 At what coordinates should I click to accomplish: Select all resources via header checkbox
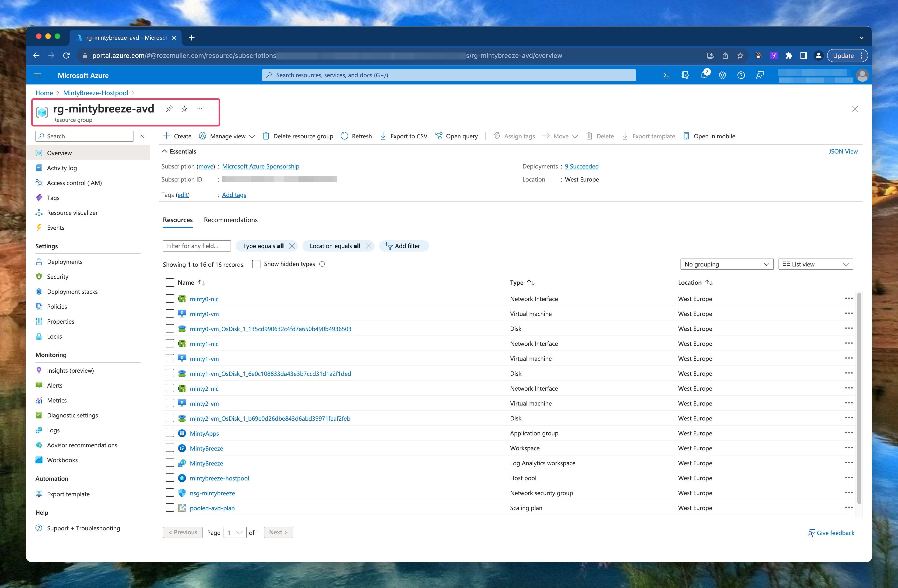point(170,282)
